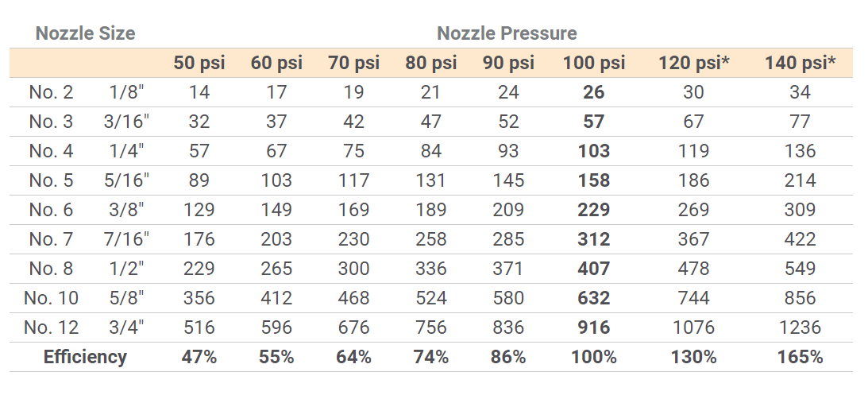Select the Efficiency row label
868x399 pixels.
coord(85,357)
